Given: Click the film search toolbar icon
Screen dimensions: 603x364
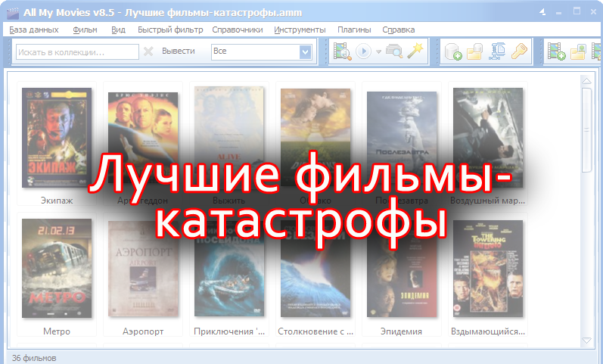Looking at the screenshot, I should click(342, 51).
